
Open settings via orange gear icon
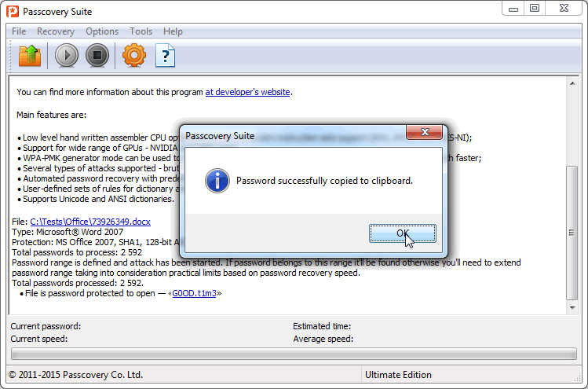coord(134,56)
